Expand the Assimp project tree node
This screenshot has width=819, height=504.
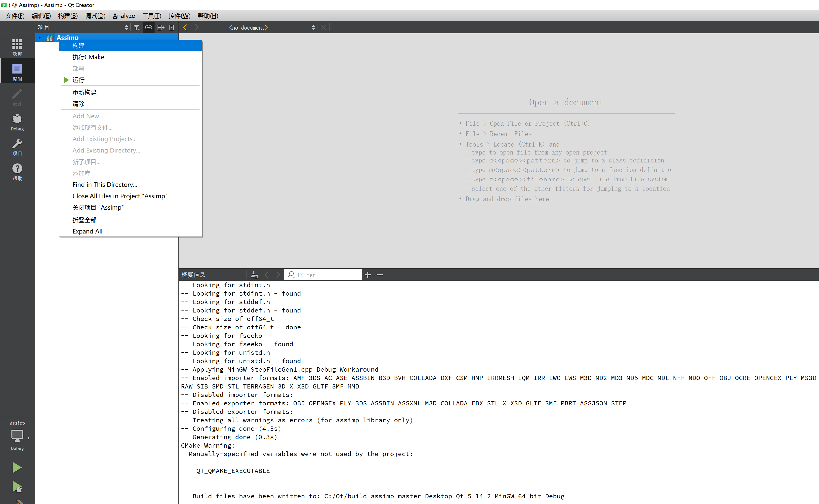coord(40,38)
